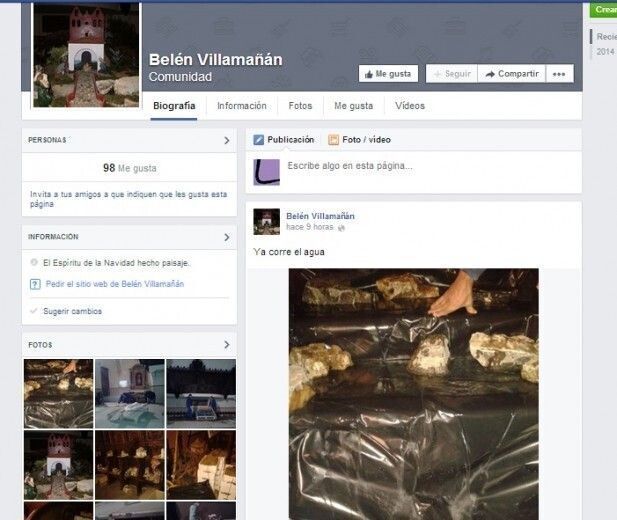Viewport: 617px width, 520px height.
Task: Click Pedir el sitio web de Belén Villamañán
Action: [115, 284]
